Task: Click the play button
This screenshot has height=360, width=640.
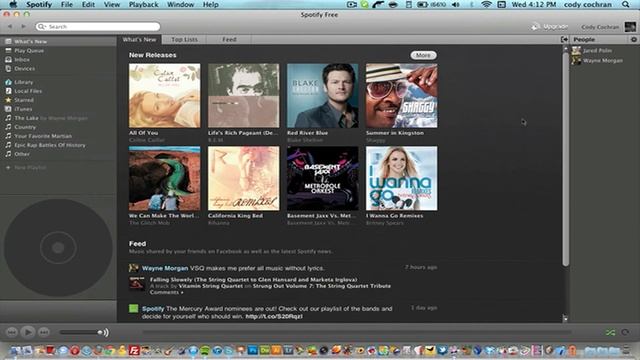Action: (28, 332)
